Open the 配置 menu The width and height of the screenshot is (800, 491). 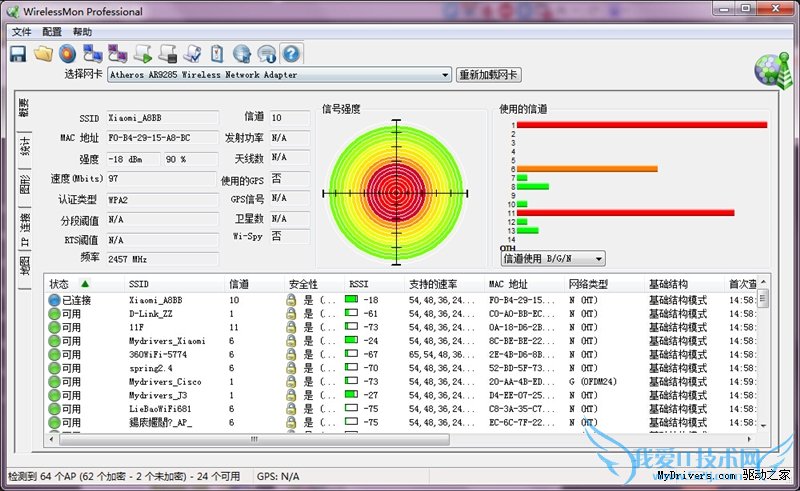(x=52, y=32)
